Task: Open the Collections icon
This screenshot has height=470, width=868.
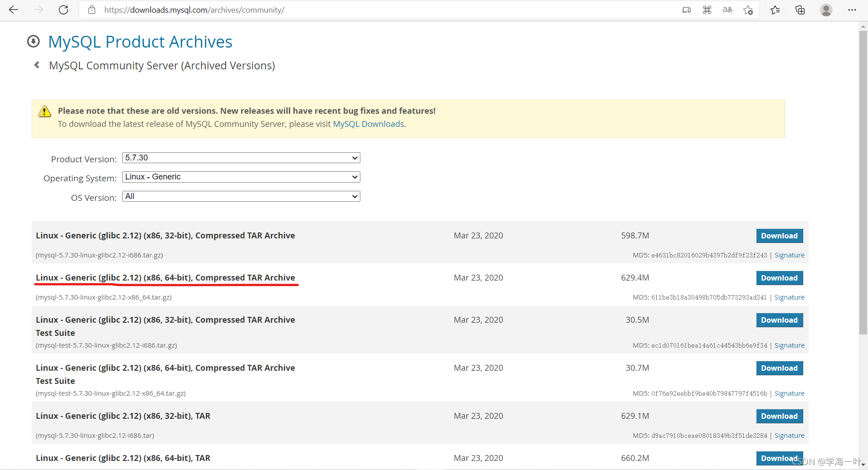Action: coord(800,10)
